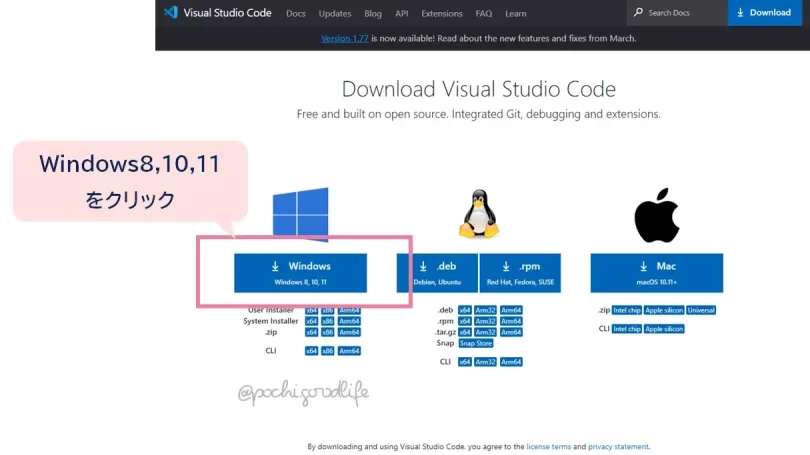This screenshot has height=455, width=810.
Task: Go to the Updates page
Action: pyautogui.click(x=335, y=13)
